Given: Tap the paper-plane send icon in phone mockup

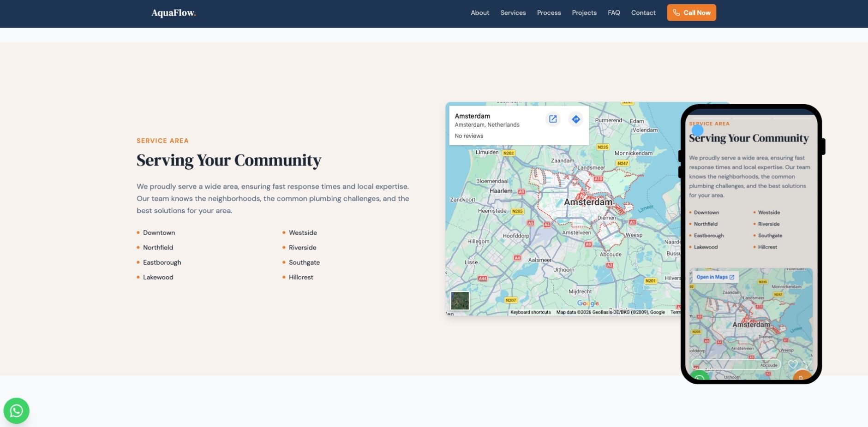Looking at the screenshot, I should 807,364.
